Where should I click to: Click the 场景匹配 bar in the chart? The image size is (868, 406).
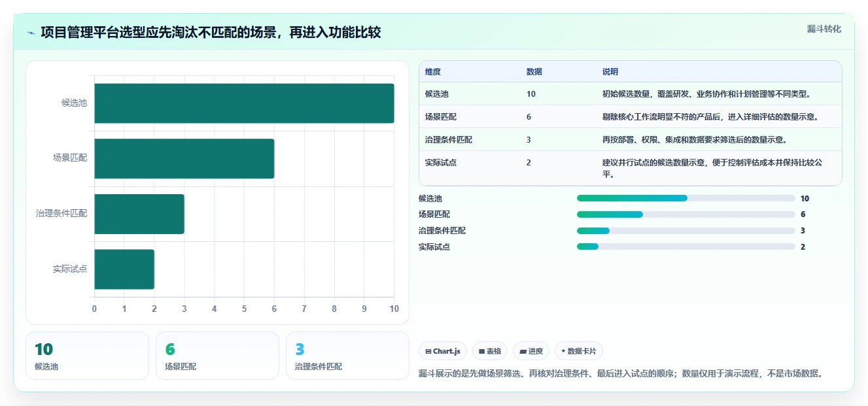click(x=184, y=158)
